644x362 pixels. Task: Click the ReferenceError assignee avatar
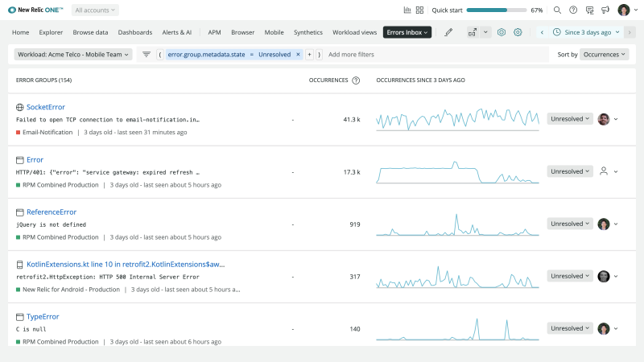pyautogui.click(x=603, y=224)
